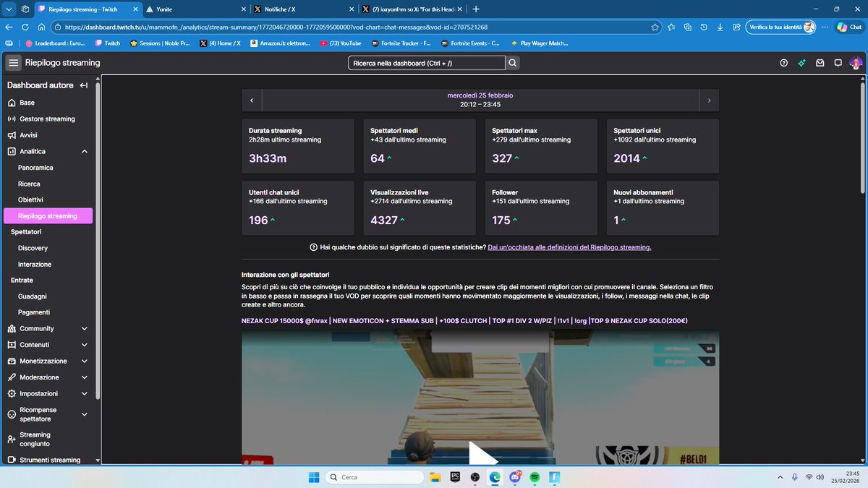Reload the page with the refresh icon
This screenshot has width=868, height=488.
pyautogui.click(x=25, y=27)
